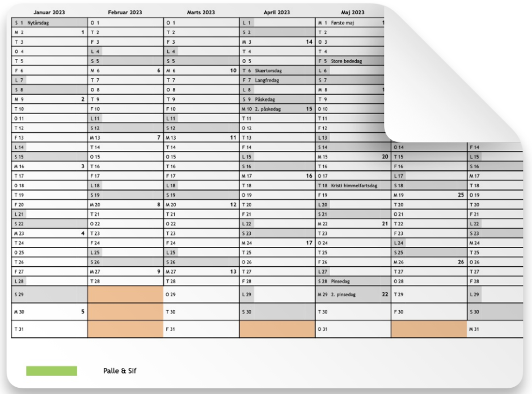
Task: Click the 'Februar 2023' month header
Action: (x=125, y=12)
